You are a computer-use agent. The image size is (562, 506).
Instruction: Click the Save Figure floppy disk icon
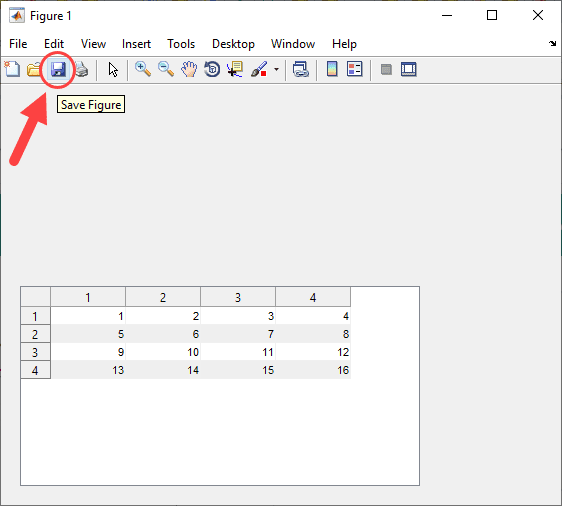(58, 69)
